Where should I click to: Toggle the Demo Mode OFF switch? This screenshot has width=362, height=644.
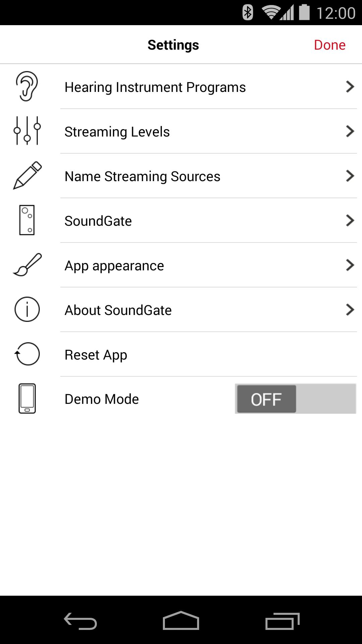tap(295, 399)
